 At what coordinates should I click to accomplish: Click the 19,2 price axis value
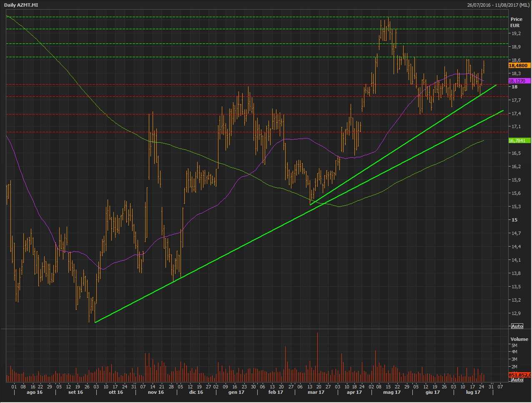coord(516,33)
